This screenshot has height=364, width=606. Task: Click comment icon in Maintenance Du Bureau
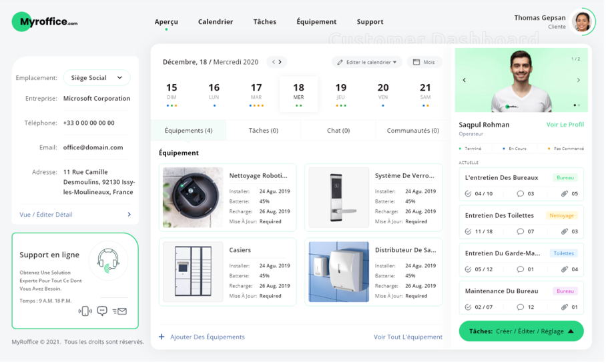(520, 307)
